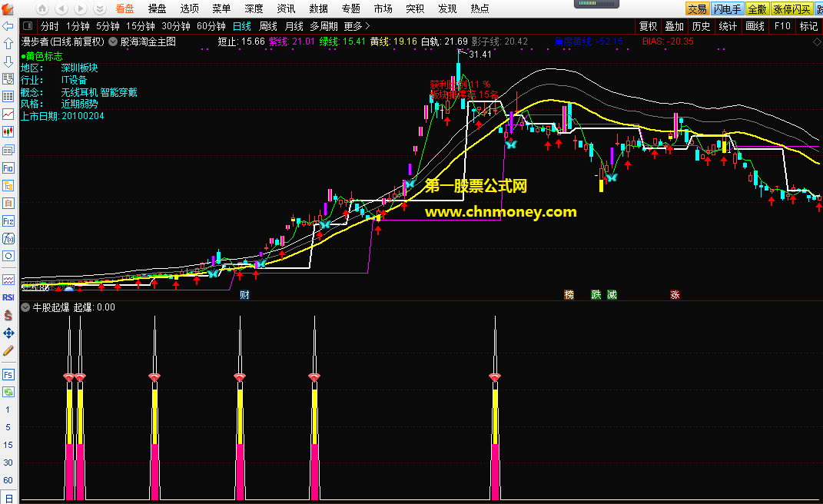
Task: Click the home round button in title bar
Action: pyautogui.click(x=42, y=8)
